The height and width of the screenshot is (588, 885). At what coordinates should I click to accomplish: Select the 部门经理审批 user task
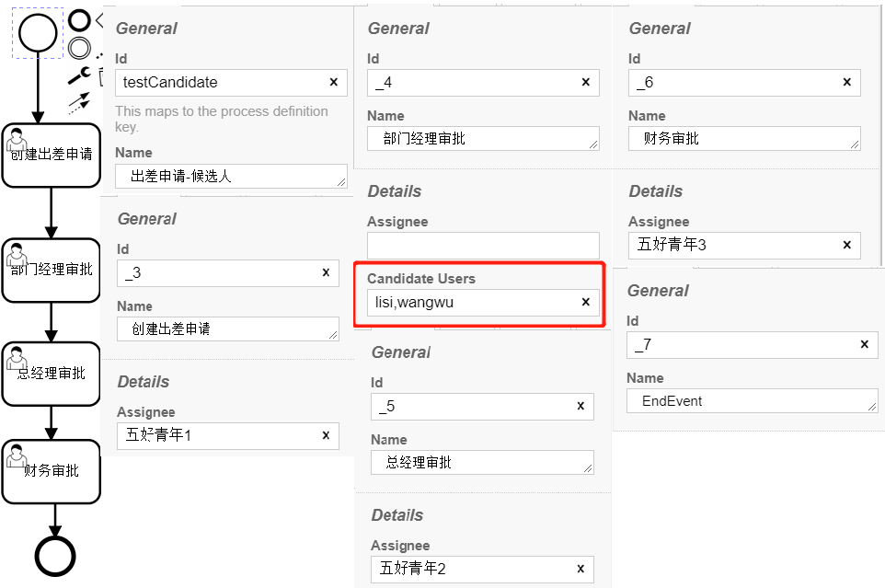52,271
